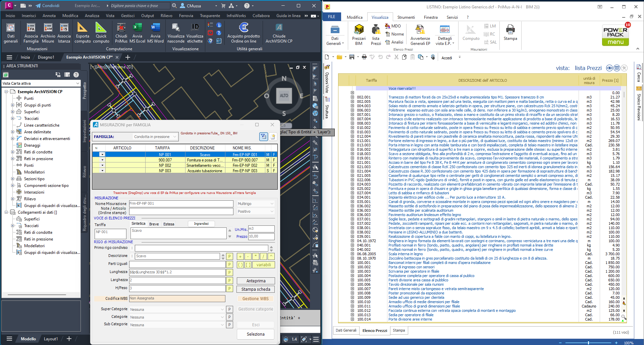Click Prezzo field showing 10,00
The width and height of the screenshot is (644, 345).
pos(261,236)
